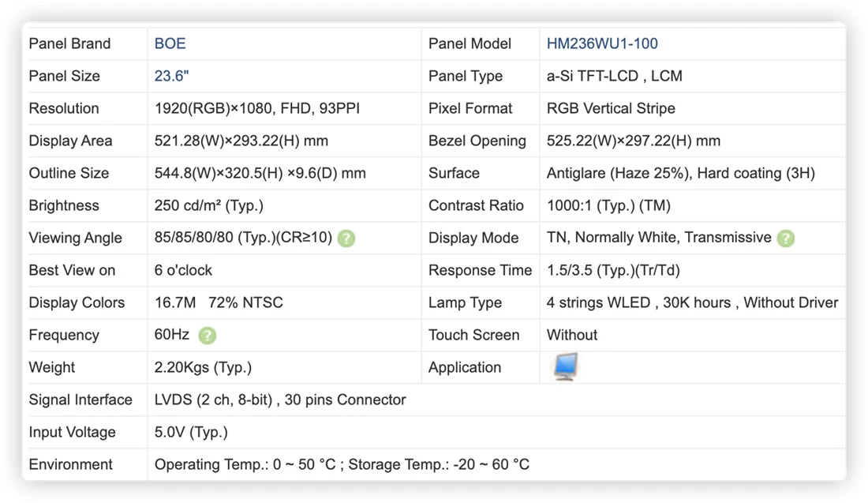Click the Bezel Opening label
868x503 pixels.
click(x=477, y=141)
